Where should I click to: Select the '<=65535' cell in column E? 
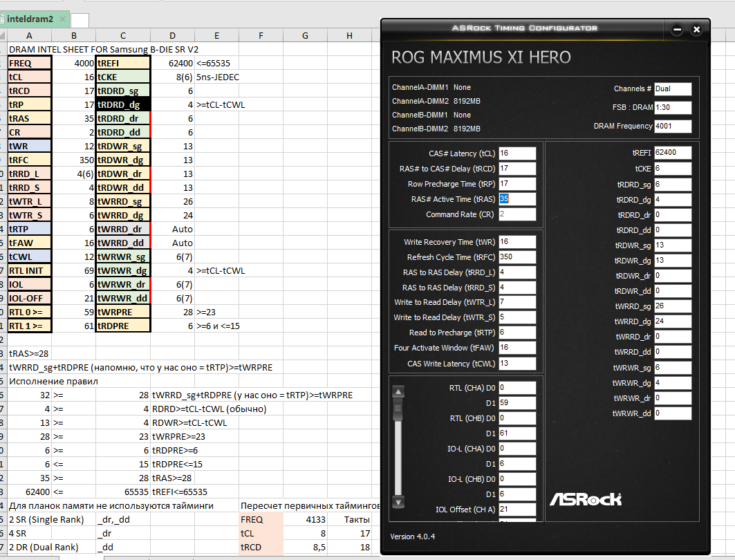[216, 64]
